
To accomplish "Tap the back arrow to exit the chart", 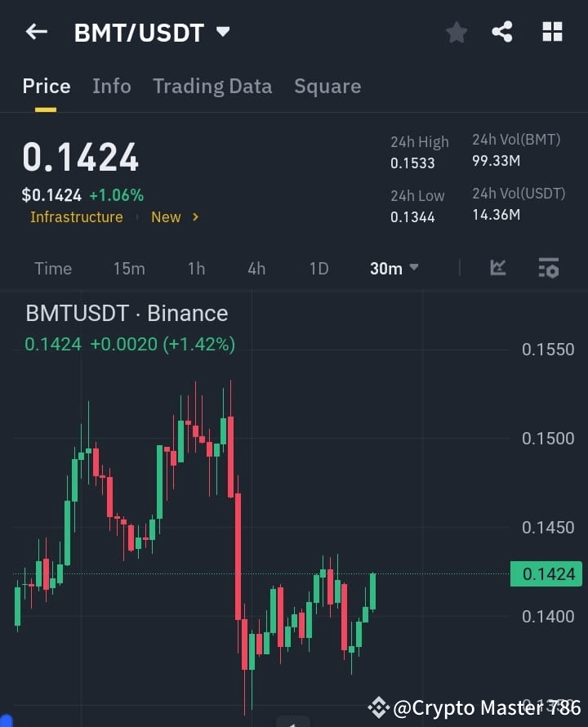I will 34,32.
